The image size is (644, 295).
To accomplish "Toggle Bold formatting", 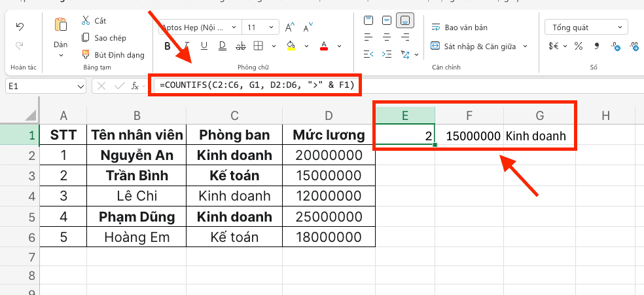I will click(x=167, y=46).
